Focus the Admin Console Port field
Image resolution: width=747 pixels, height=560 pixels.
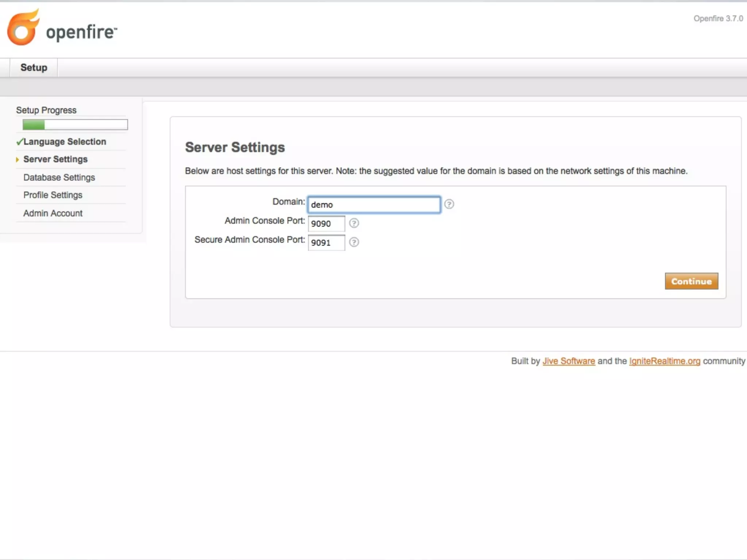[326, 223]
